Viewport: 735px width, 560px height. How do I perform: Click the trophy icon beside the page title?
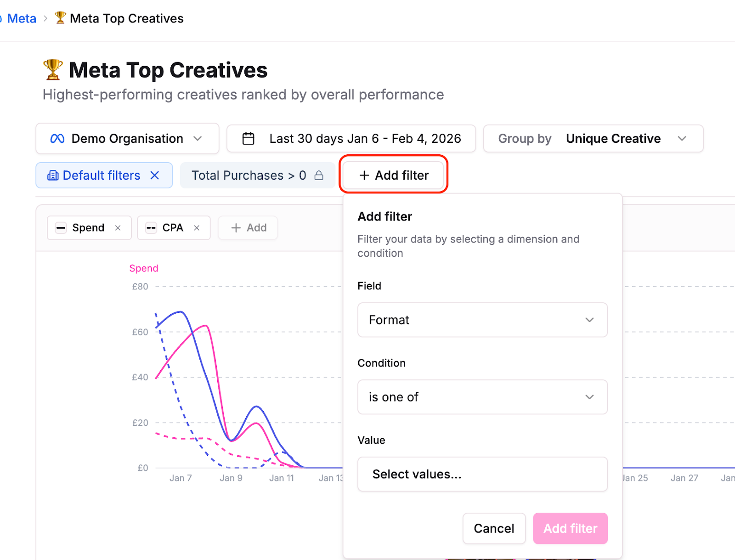click(52, 69)
